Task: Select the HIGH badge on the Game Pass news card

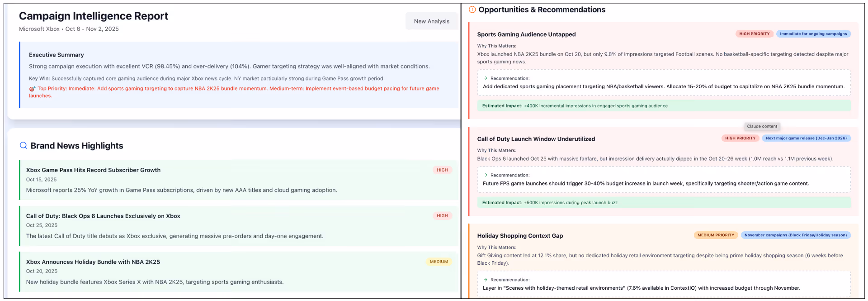Action: tap(442, 170)
